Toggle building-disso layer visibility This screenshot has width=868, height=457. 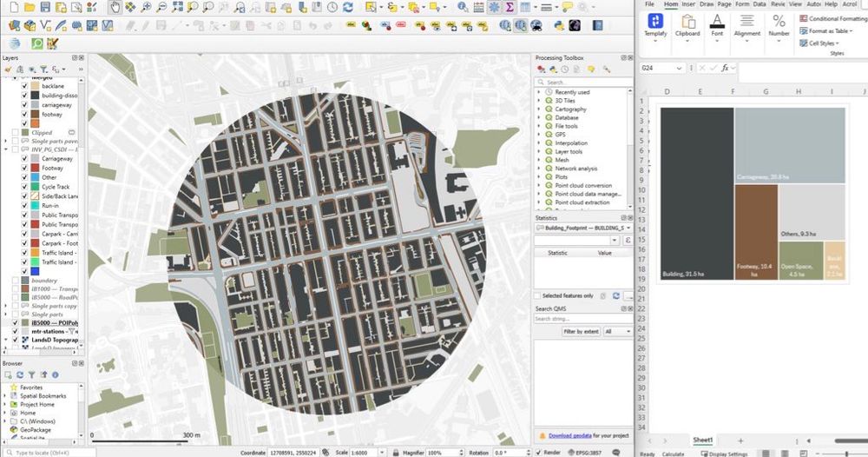tap(24, 96)
